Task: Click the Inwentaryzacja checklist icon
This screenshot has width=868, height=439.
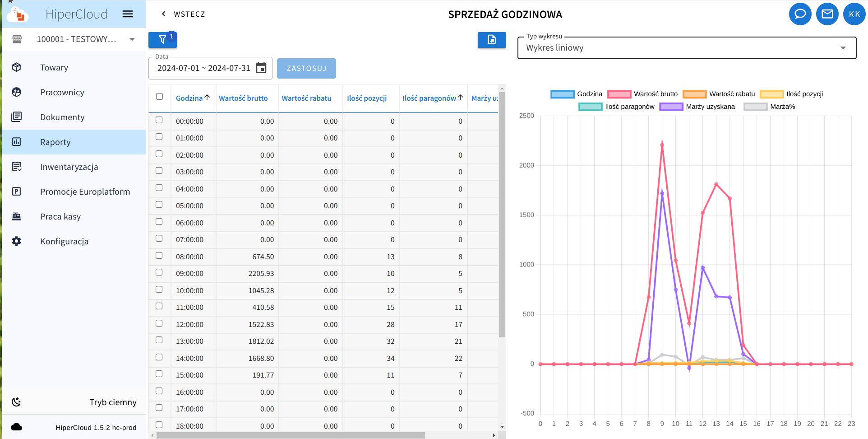Action: tap(17, 167)
